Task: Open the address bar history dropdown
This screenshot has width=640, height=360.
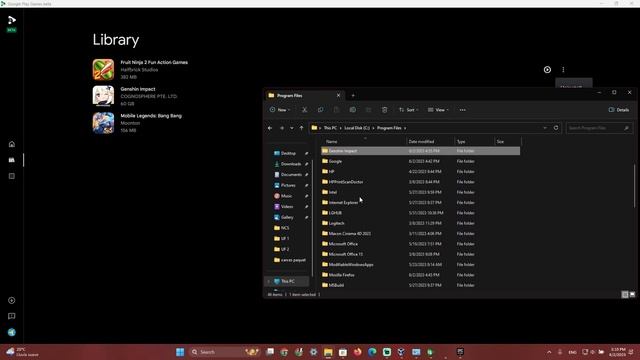Action: (x=545, y=128)
